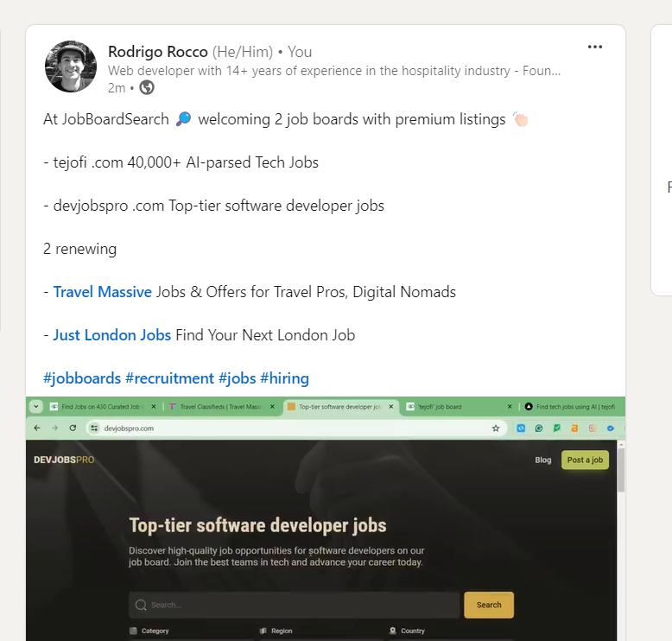The height and width of the screenshot is (641, 672).
Task: Bookmark the page with the star icon
Action: (496, 428)
